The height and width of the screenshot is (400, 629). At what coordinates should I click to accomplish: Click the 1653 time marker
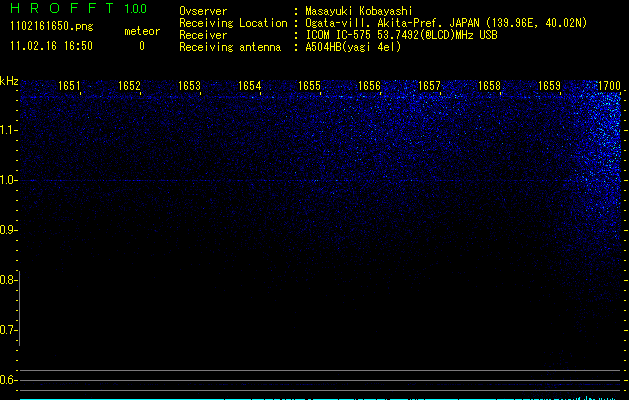click(189, 85)
